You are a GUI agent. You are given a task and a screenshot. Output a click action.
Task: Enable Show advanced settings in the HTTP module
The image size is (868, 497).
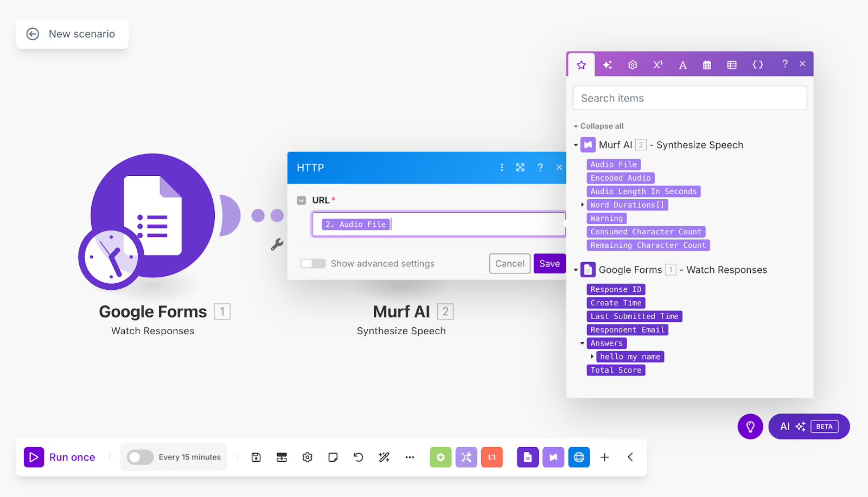[x=312, y=263]
